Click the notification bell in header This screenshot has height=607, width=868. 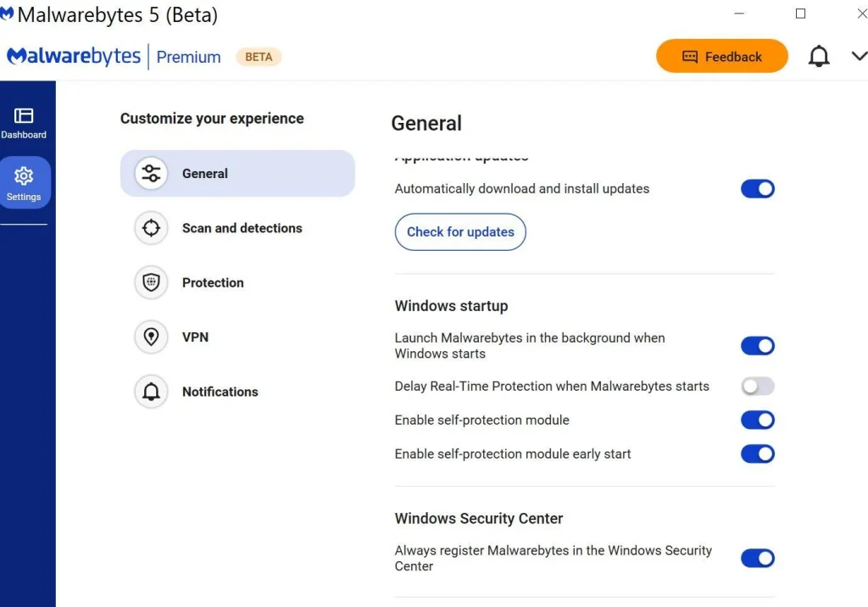(x=819, y=57)
